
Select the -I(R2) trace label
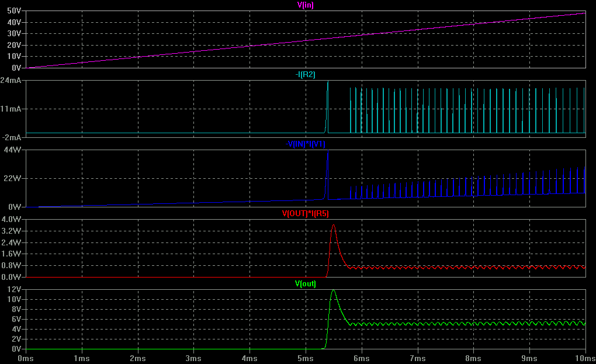(x=305, y=74)
